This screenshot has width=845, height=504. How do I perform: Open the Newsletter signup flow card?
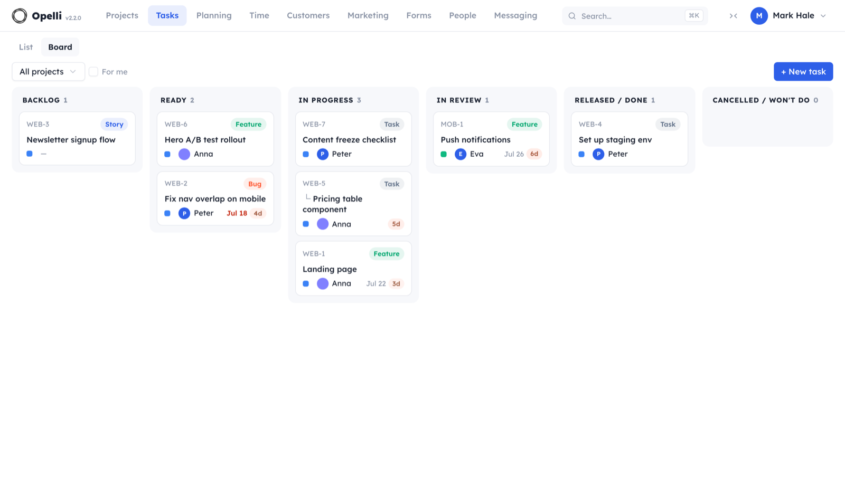click(x=77, y=138)
